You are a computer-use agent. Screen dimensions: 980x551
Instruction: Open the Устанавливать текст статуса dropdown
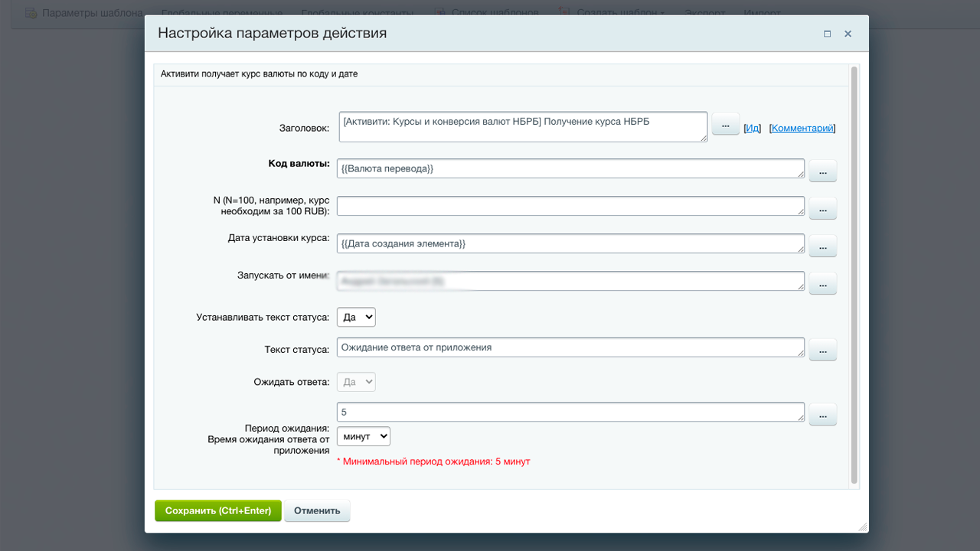tap(356, 317)
